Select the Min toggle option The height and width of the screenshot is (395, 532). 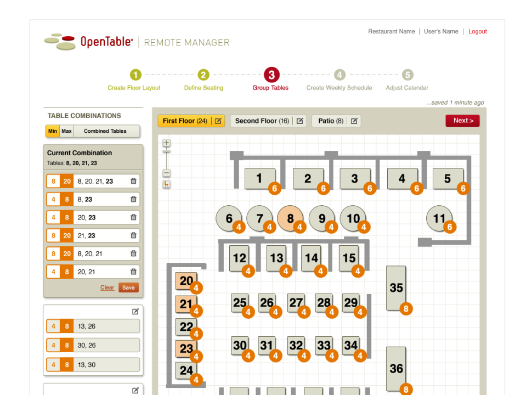click(53, 131)
